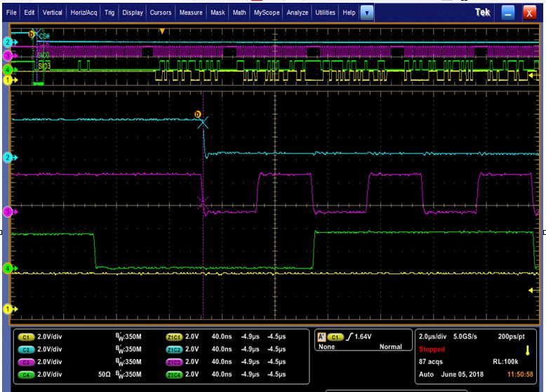Click the C1 channel badge in readout
Image resolution: width=546 pixels, height=392 pixels.
[26, 337]
